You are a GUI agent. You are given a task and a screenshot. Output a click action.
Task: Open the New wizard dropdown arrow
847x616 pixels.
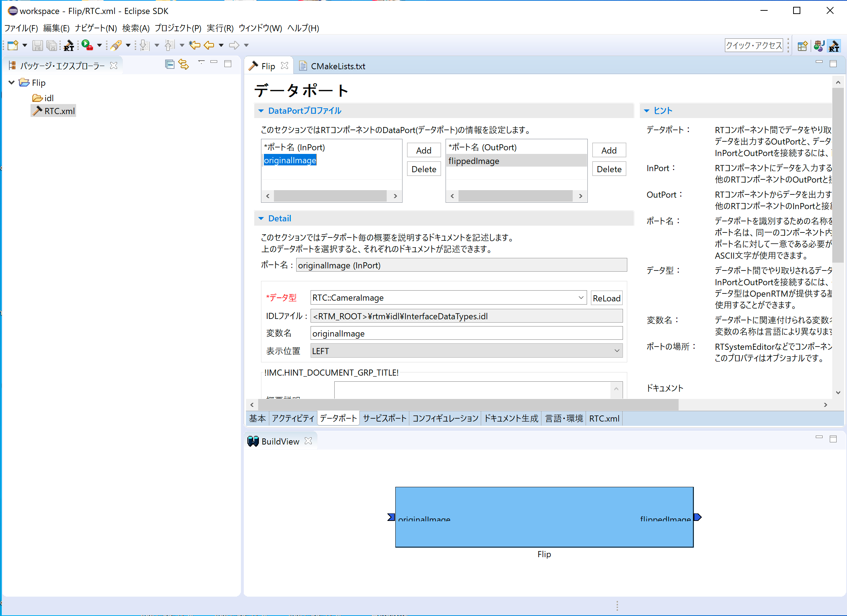point(25,46)
